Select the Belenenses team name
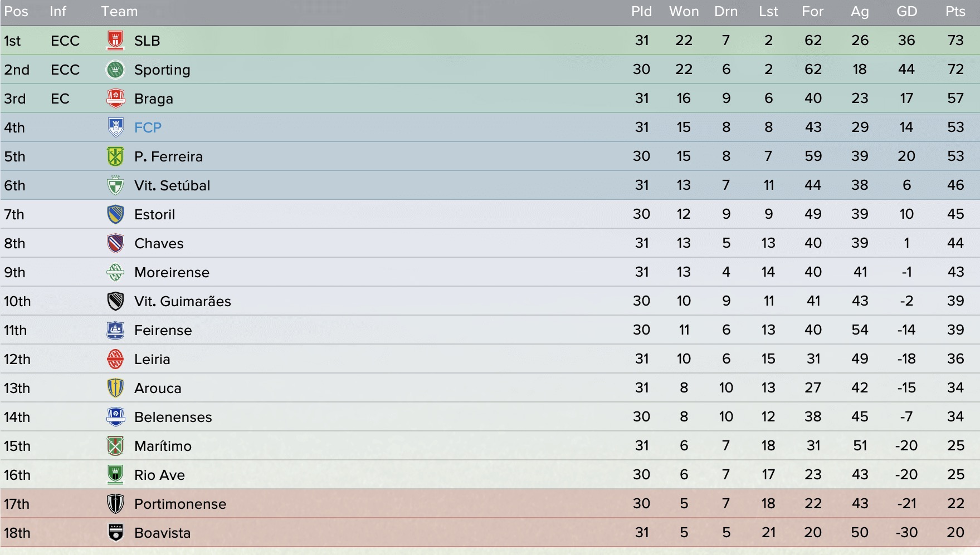 173,417
